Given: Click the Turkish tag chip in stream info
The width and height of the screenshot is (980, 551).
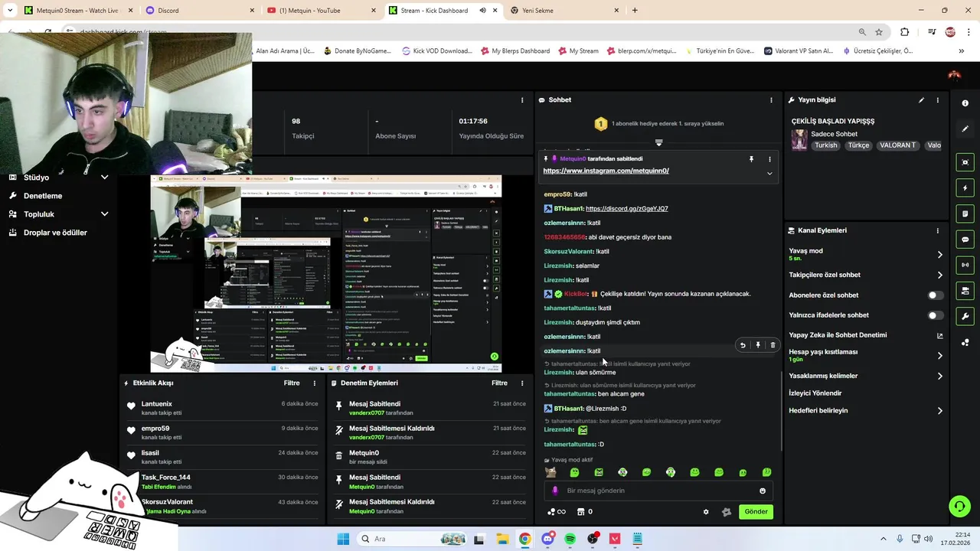Looking at the screenshot, I should (x=825, y=145).
